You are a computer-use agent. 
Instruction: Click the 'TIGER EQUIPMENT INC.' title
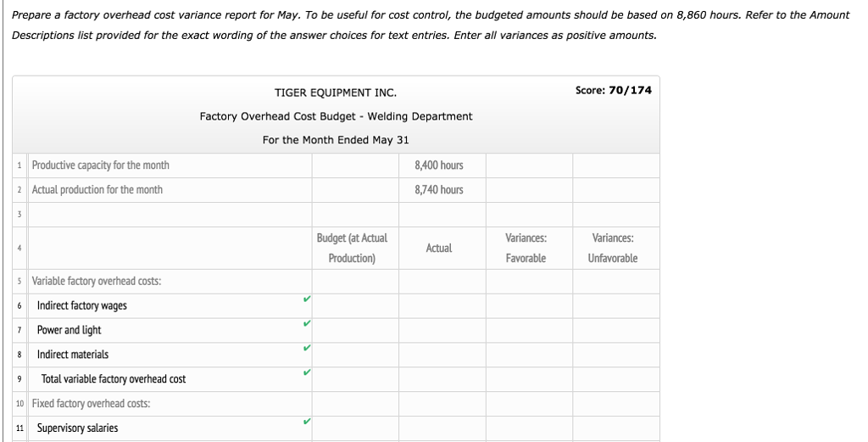tap(336, 92)
